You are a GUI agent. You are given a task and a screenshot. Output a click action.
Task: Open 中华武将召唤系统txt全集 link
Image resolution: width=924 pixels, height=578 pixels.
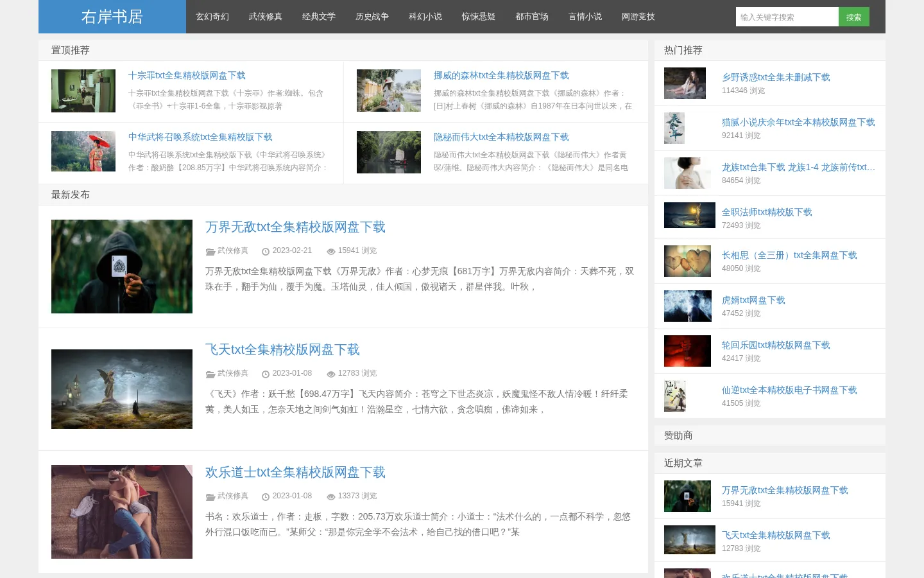tap(200, 137)
